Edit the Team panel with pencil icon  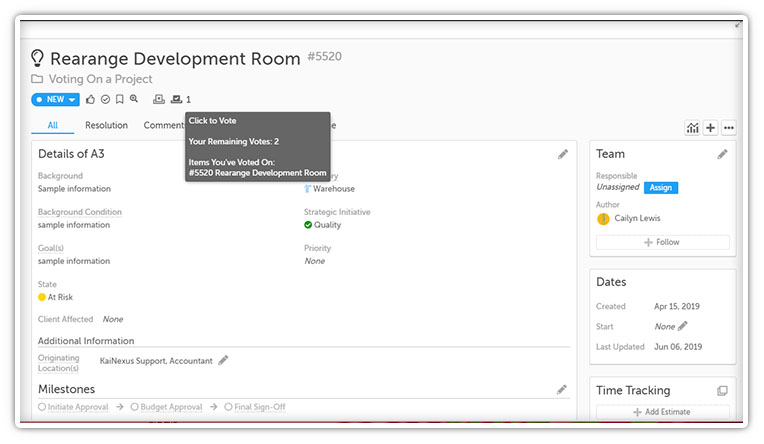point(722,154)
